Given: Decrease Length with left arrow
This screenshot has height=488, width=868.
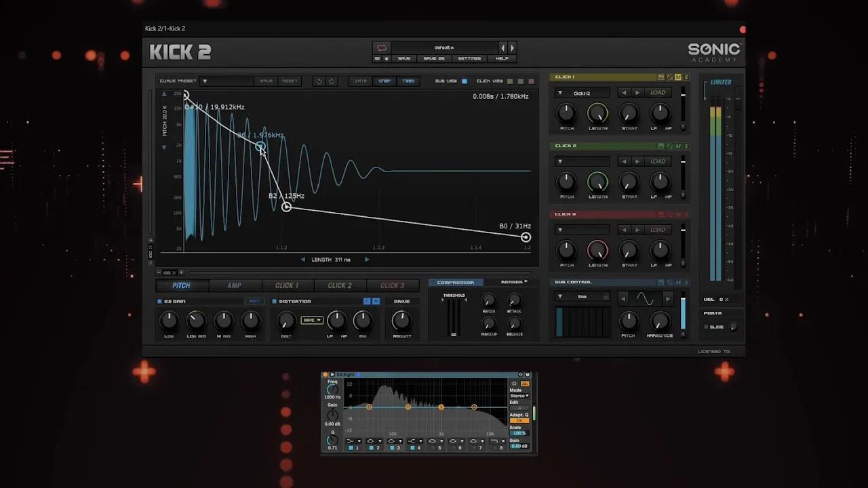Looking at the screenshot, I should click(303, 260).
